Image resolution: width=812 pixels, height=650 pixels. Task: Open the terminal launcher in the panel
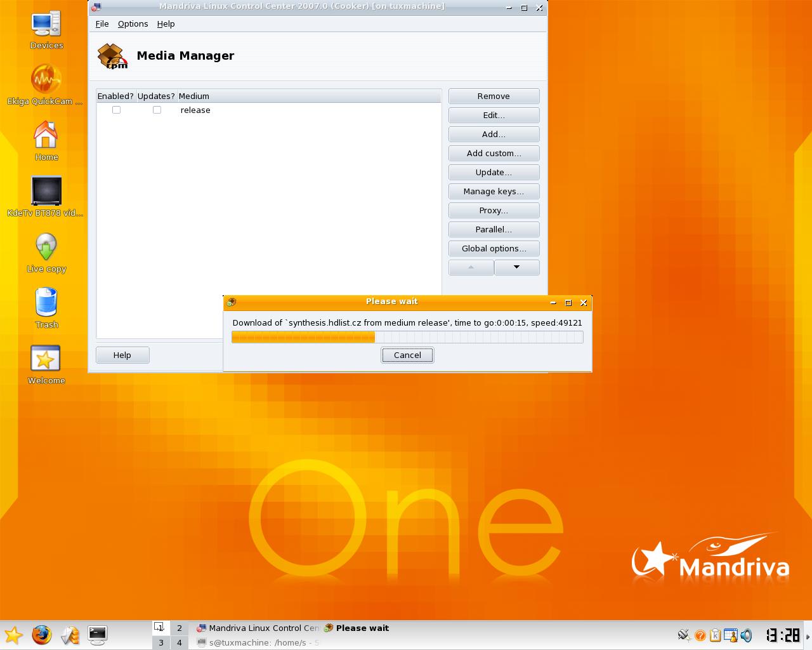pyautogui.click(x=97, y=635)
